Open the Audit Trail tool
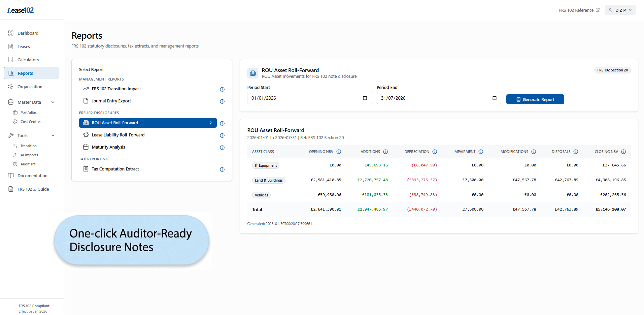 [29, 164]
